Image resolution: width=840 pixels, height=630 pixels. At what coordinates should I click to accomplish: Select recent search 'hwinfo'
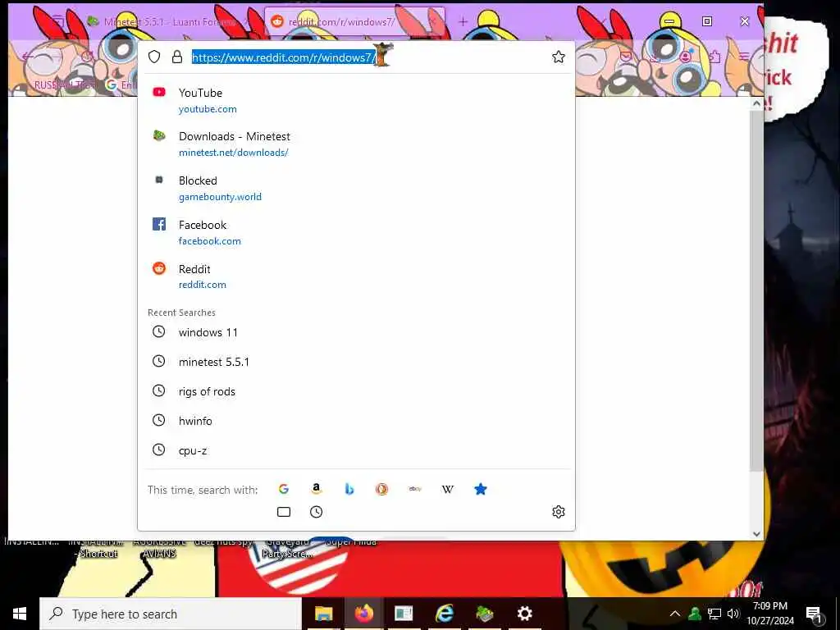point(356,421)
